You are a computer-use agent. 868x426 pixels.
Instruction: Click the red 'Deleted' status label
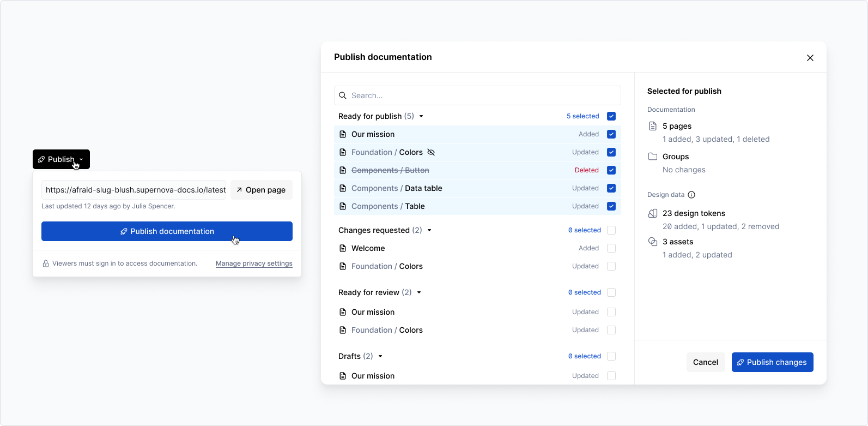coord(587,170)
